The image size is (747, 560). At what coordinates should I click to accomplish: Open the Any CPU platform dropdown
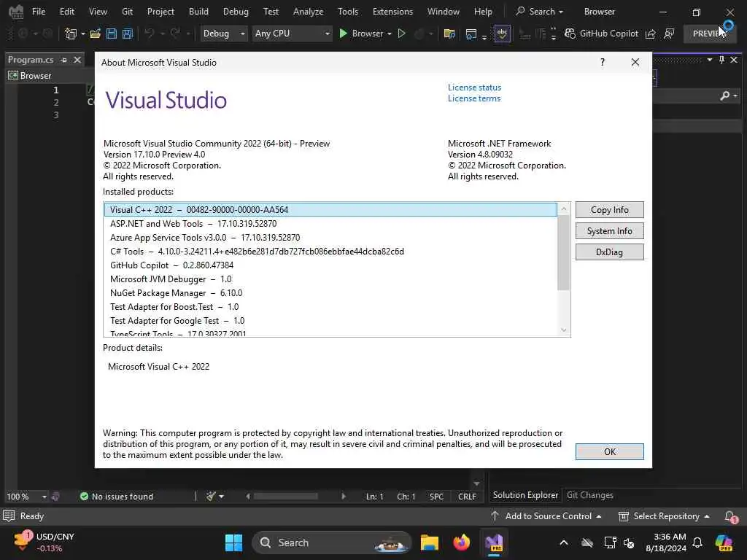(292, 34)
